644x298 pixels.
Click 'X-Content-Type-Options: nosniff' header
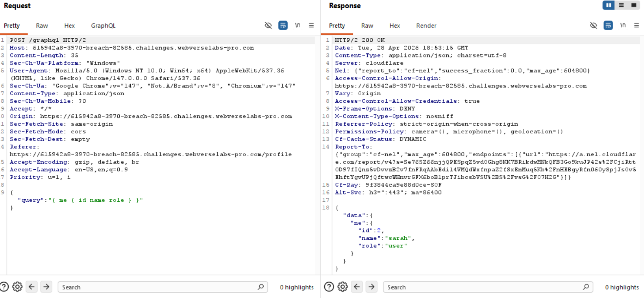pos(394,116)
